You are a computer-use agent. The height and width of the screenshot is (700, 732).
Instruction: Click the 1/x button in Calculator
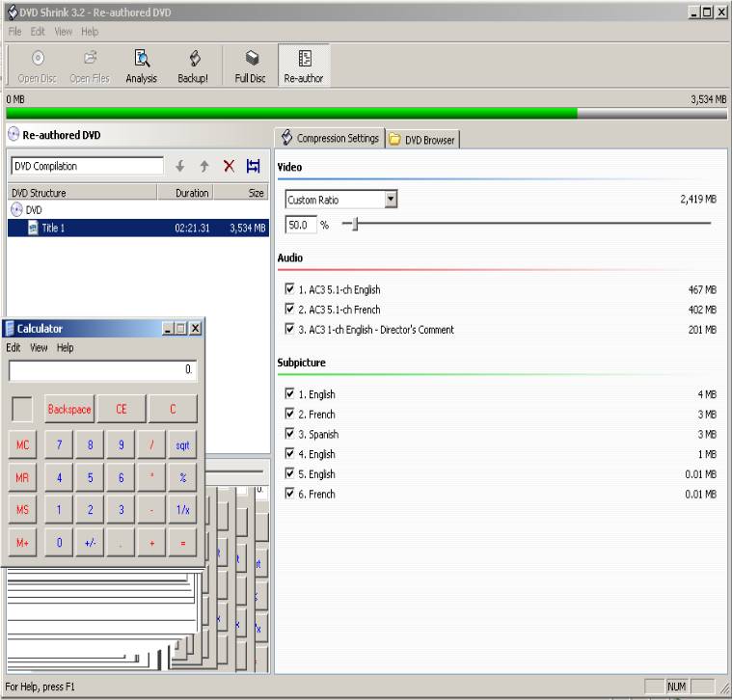pyautogui.click(x=182, y=510)
